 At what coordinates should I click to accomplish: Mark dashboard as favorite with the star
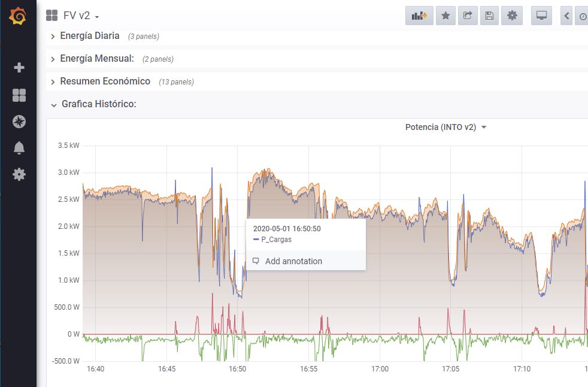(x=445, y=16)
